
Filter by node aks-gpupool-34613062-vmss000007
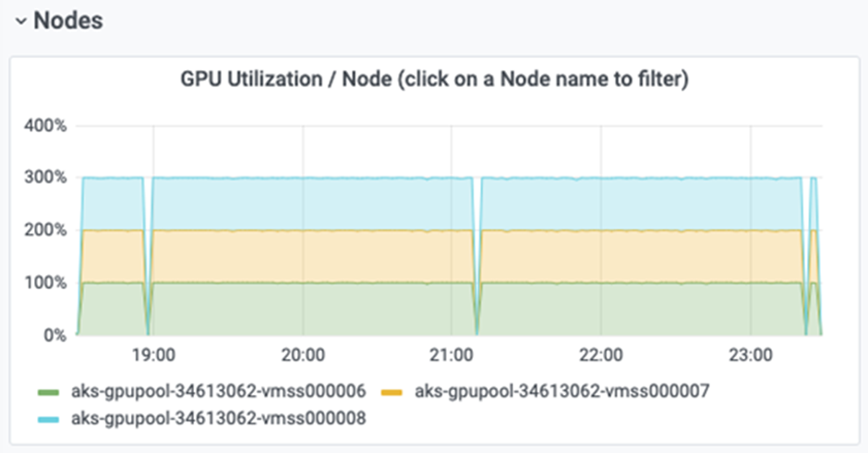tap(561, 391)
